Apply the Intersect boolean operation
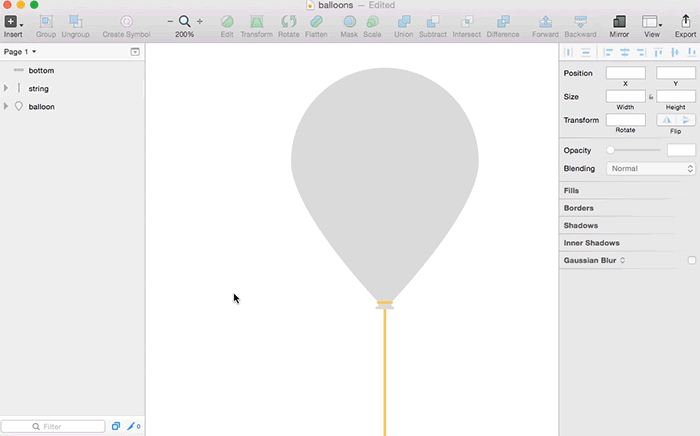Viewport: 700px width, 436px height. (467, 21)
